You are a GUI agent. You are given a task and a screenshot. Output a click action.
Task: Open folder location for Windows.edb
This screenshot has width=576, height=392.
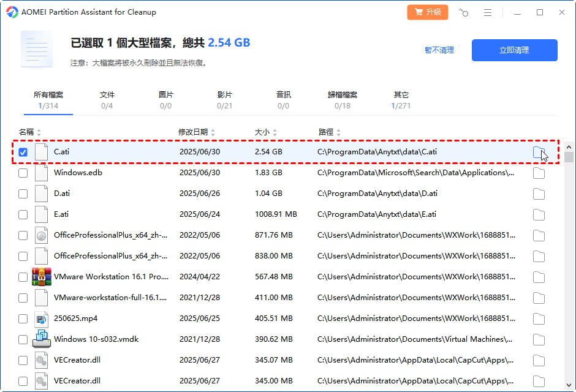[x=539, y=173]
